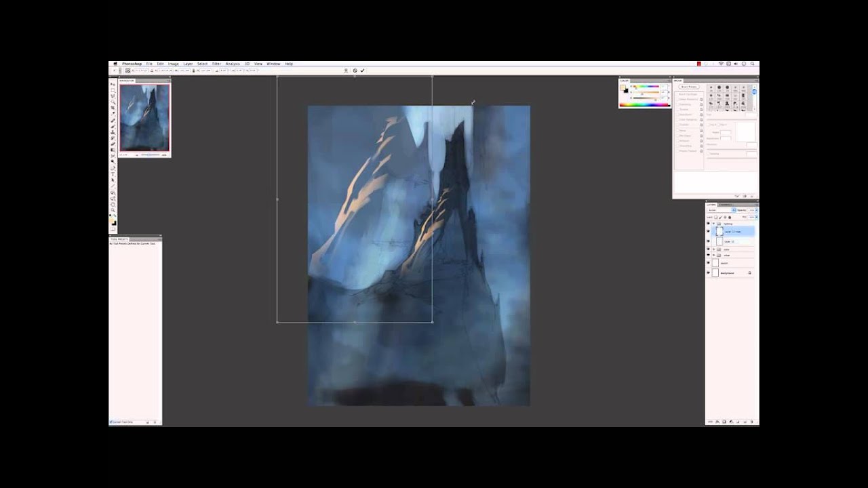Select the Healing Brush tool
Screen dimensions: 868x488
(113, 120)
